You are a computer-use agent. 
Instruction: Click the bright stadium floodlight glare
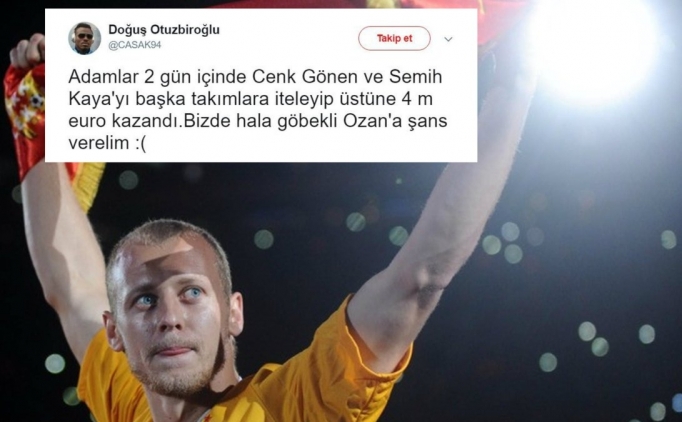tap(594, 48)
